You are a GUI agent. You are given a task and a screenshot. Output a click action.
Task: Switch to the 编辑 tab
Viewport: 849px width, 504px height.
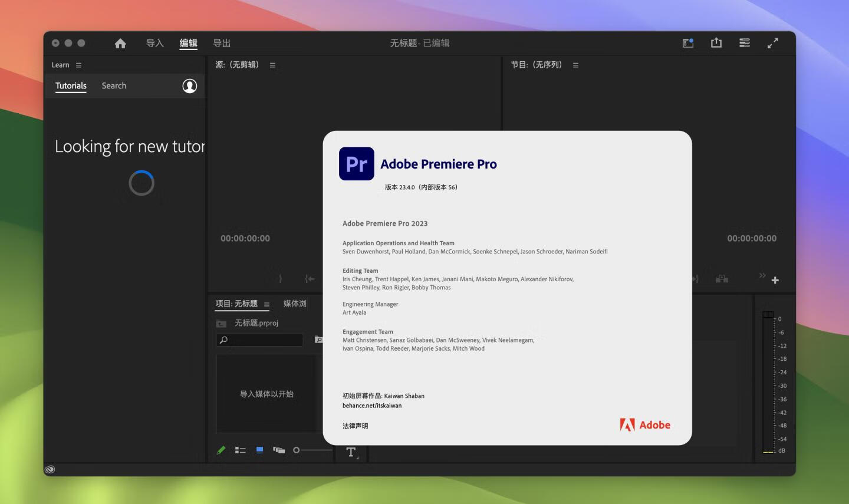(189, 43)
